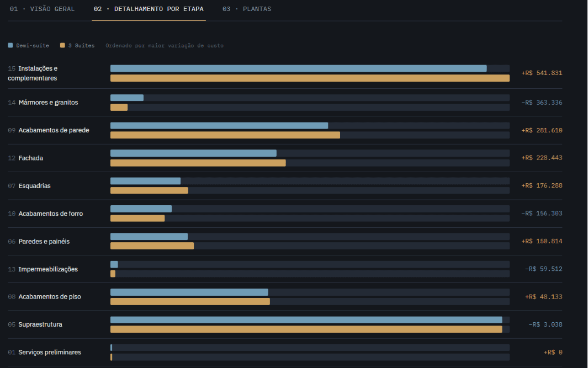Screen dimensions: 588x368
Task: Click the orange 3 Suítes bar for Paredes e painéis
Action: click(152, 246)
